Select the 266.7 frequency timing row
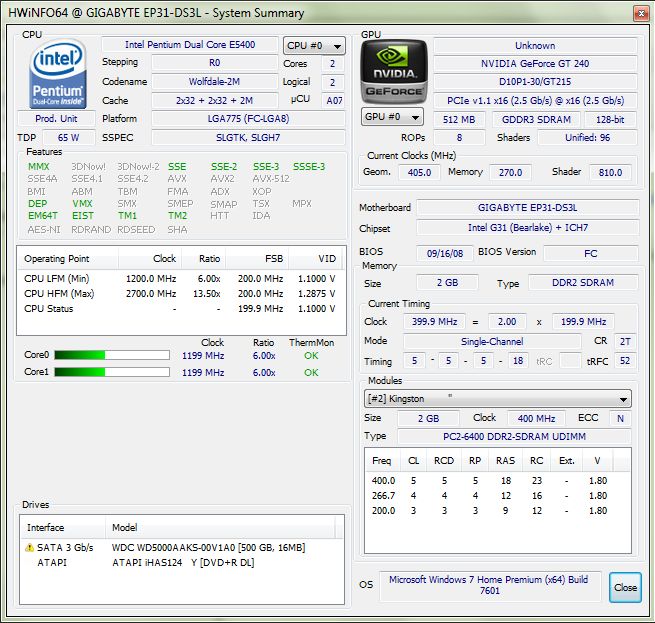The height and width of the screenshot is (623, 655). tap(497, 496)
